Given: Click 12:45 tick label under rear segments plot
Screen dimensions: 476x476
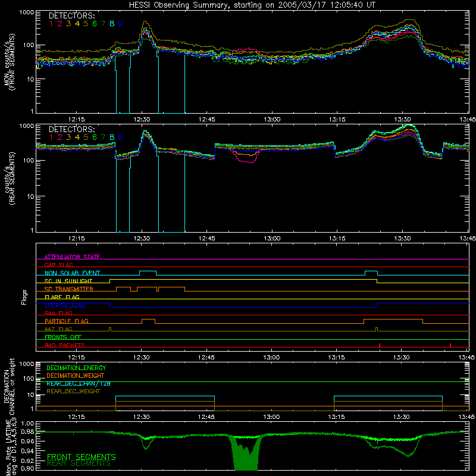Looking at the screenshot, I should point(206,239).
